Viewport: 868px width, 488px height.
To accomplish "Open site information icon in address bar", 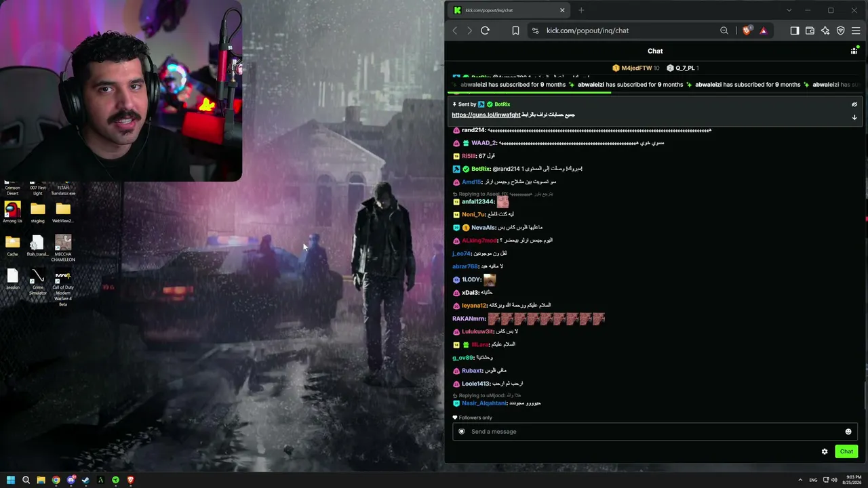I will 536,30.
